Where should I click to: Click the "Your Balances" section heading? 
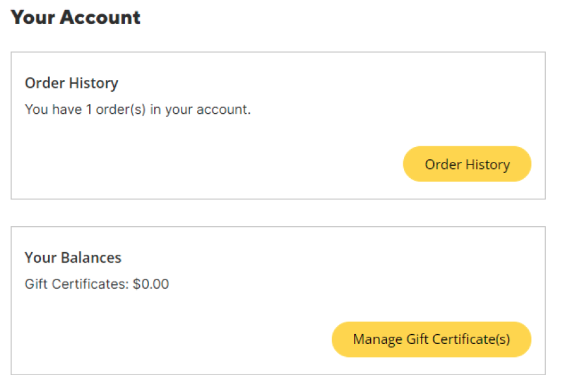pyautogui.click(x=73, y=257)
